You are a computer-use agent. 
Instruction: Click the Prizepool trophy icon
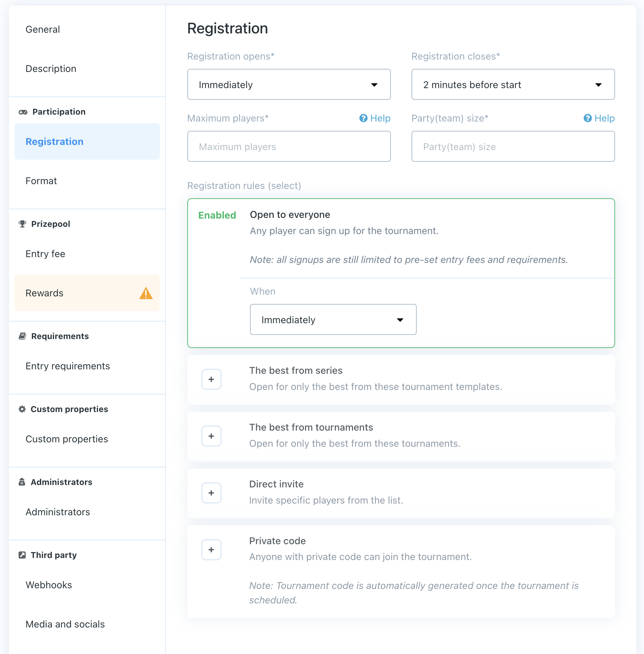(22, 224)
